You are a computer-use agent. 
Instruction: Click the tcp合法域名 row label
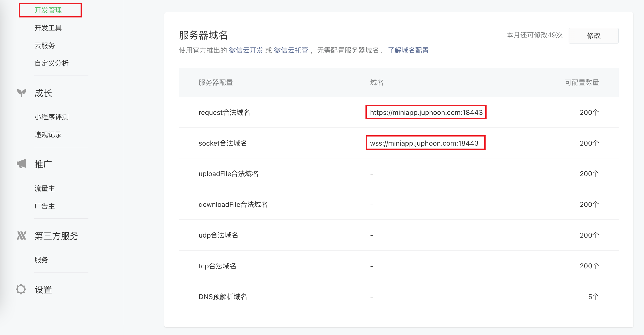(x=217, y=266)
